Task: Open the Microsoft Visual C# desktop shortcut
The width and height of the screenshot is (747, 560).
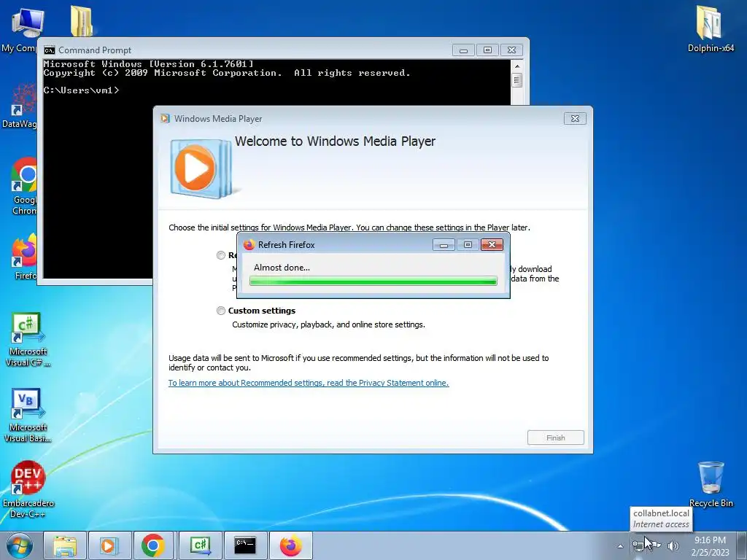Action: [x=28, y=340]
